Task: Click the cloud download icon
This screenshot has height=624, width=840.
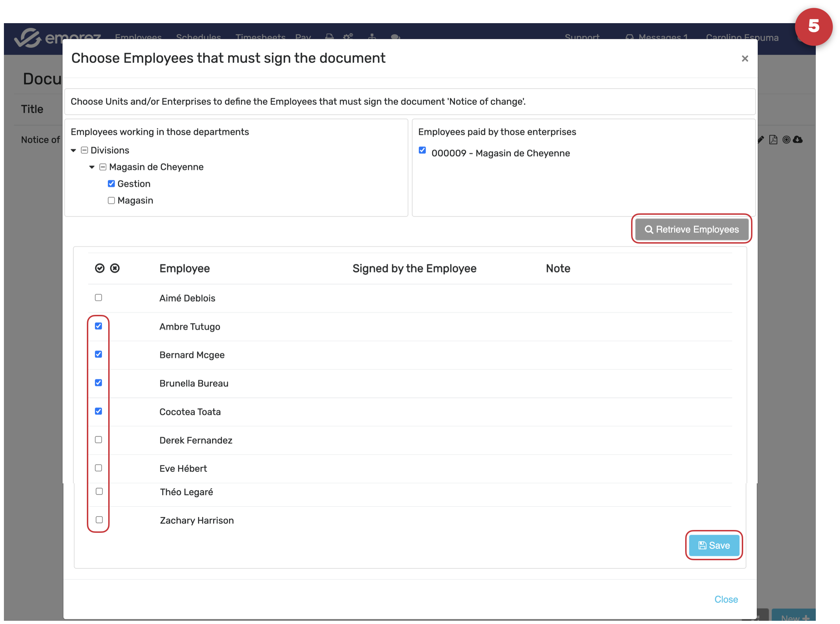Action: 797,140
